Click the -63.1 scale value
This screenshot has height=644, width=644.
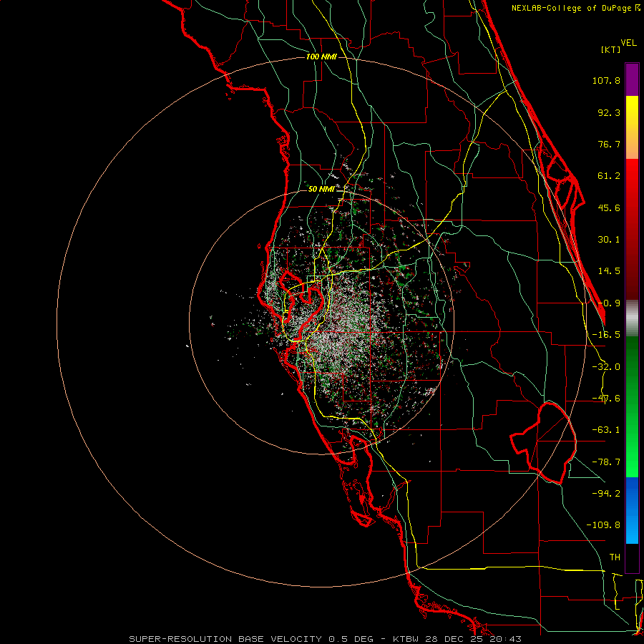tap(606, 430)
